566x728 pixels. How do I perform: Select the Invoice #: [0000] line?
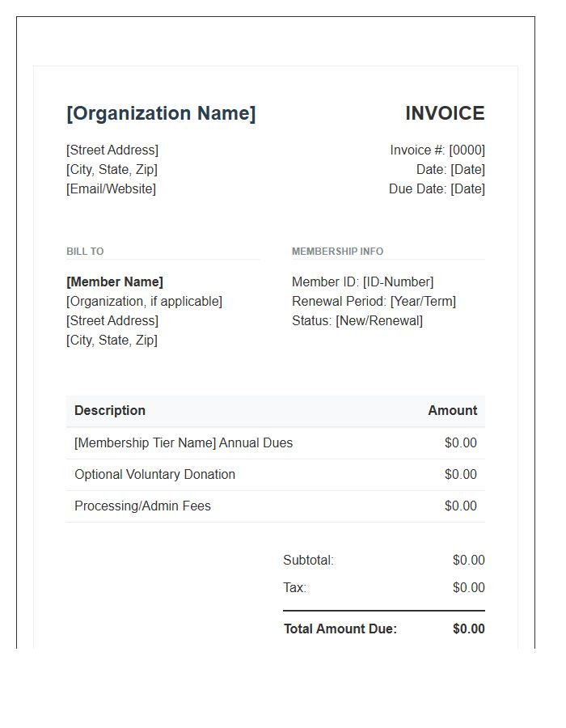437,150
